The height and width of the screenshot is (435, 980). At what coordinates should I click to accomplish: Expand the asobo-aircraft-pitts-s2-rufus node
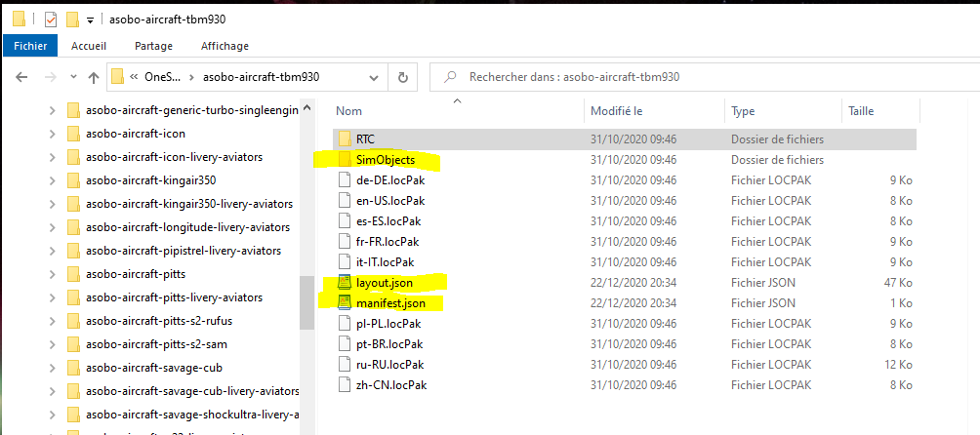tap(53, 321)
